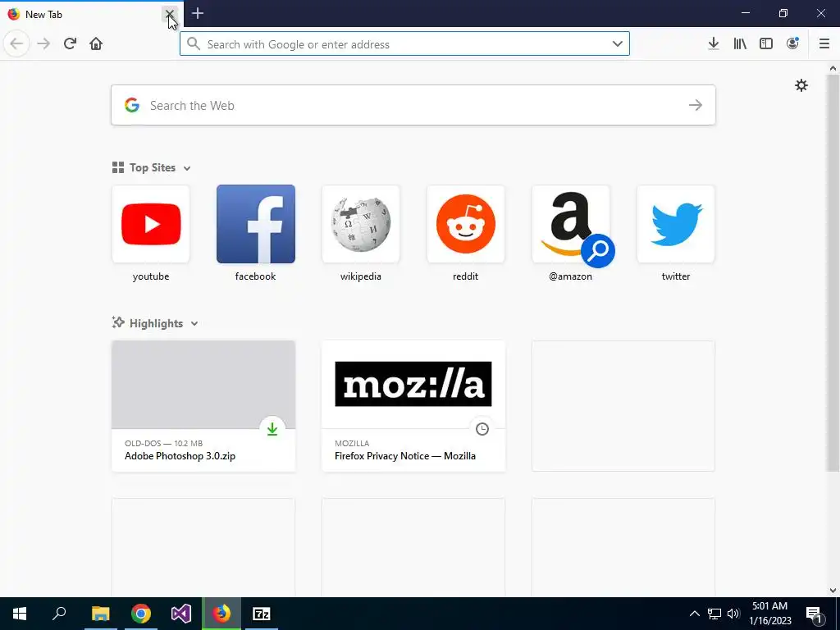Open 7-Zip from the taskbar
Image resolution: width=840 pixels, height=630 pixels.
(x=262, y=614)
